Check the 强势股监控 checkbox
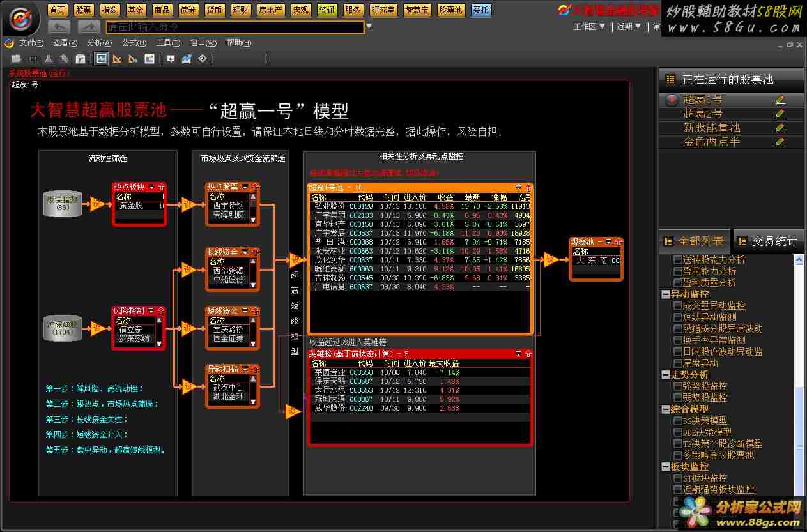The height and width of the screenshot is (532, 807). click(678, 386)
